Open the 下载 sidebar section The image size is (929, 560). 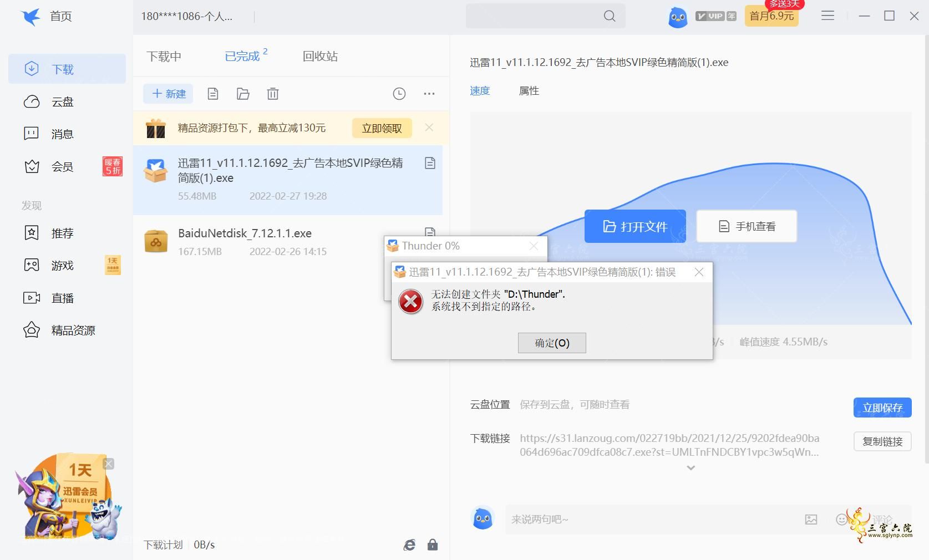click(x=67, y=69)
